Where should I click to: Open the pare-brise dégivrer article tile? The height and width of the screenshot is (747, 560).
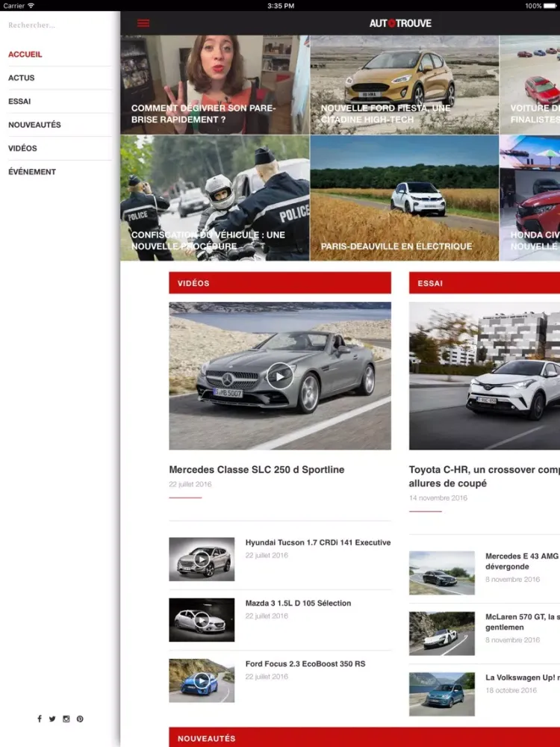pos(215,84)
